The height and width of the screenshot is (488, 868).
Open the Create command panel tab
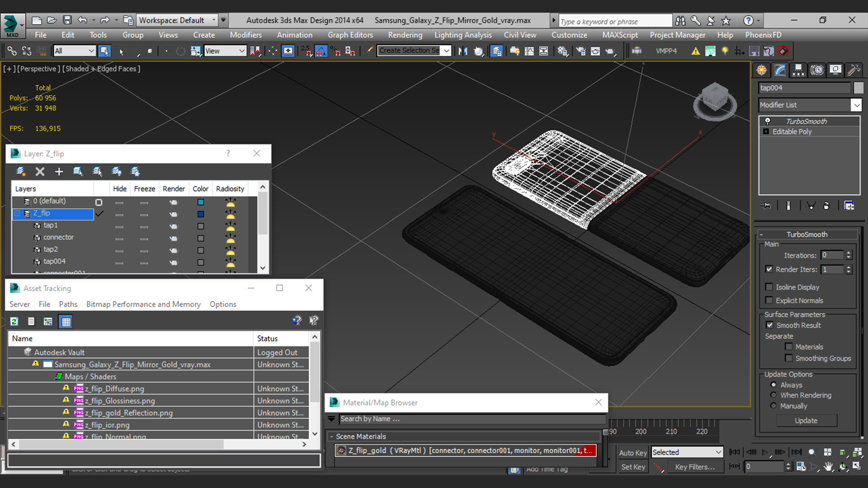pos(762,70)
